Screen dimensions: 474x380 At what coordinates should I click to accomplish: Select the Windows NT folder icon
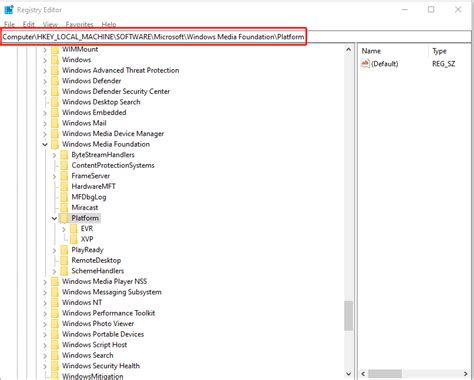coord(55,303)
